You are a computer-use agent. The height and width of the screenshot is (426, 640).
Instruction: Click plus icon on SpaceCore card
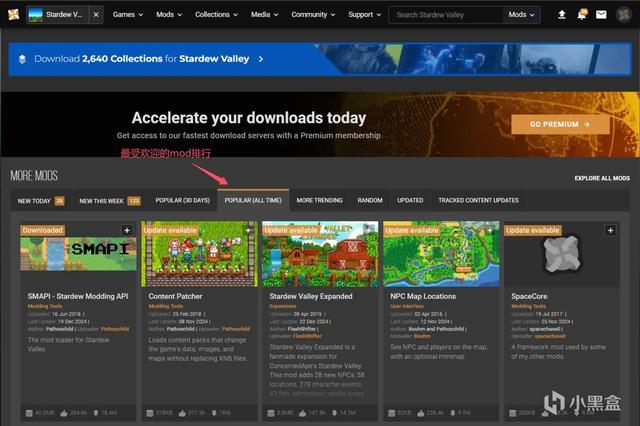[x=610, y=231]
